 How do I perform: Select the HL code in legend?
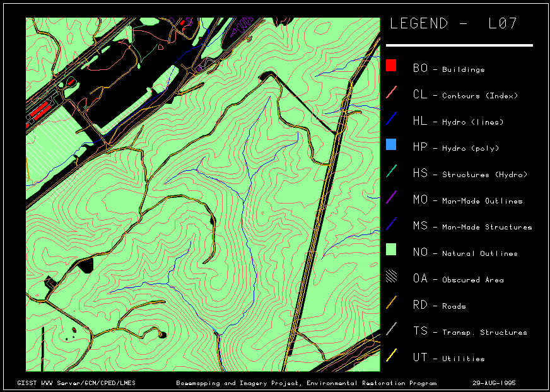420,120
